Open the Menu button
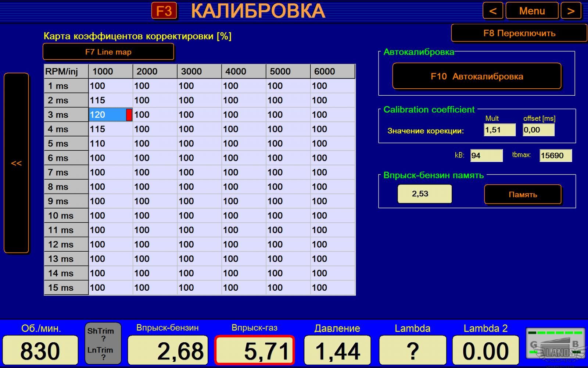The width and height of the screenshot is (588, 368). point(532,11)
